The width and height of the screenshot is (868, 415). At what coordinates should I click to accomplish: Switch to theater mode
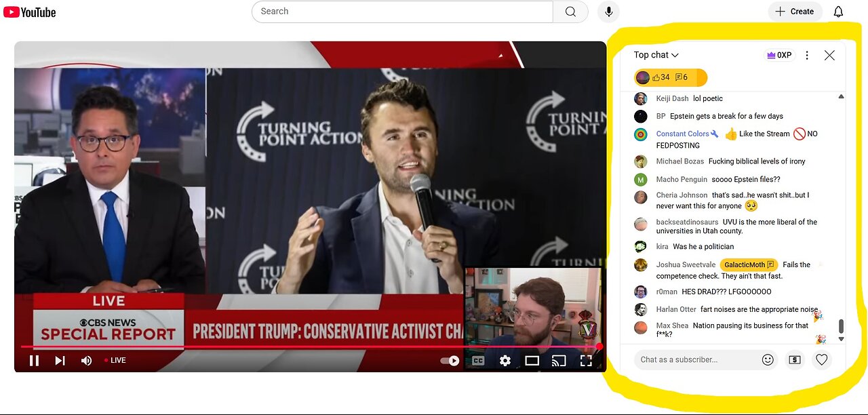pyautogui.click(x=532, y=361)
